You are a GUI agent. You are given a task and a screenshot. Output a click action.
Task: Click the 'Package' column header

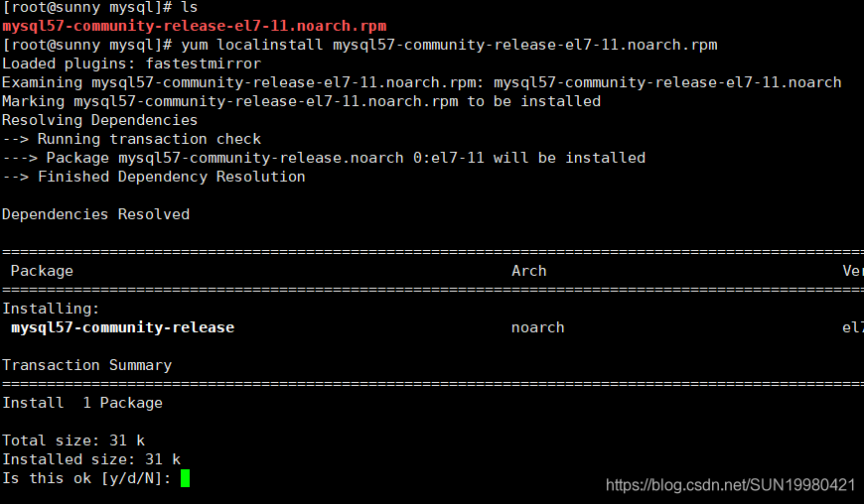pyautogui.click(x=42, y=271)
